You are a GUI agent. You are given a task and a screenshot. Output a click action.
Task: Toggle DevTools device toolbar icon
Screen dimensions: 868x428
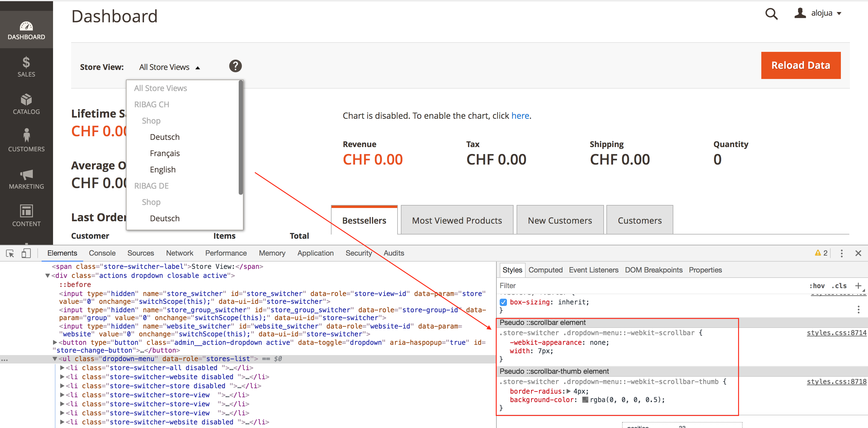[x=26, y=253]
